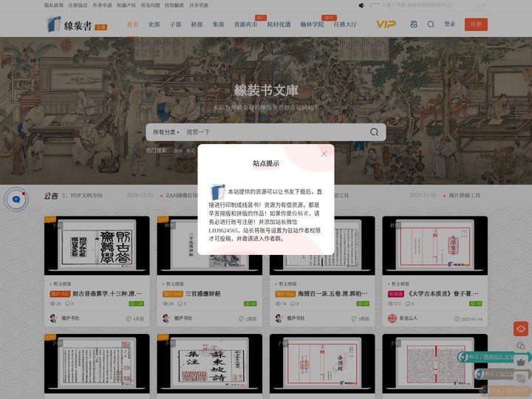Open the 《大学古本质言》 title link
The image size is (532, 399).
tap(443, 294)
